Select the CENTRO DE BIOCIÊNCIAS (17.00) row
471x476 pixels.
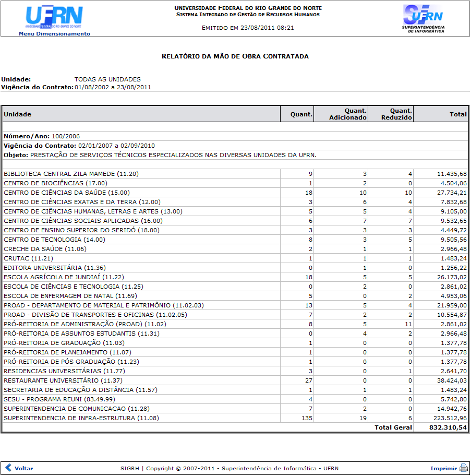pos(235,183)
